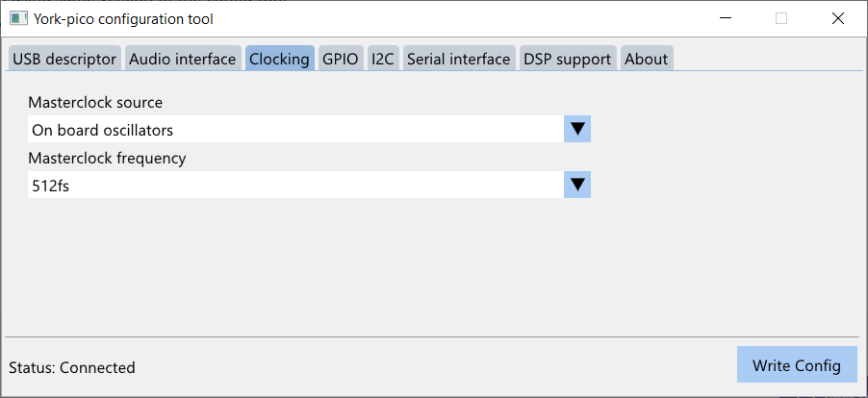Viewport: 868px width, 398px height.
Task: Expand Masterclock source dropdown arrow
Action: (577, 130)
